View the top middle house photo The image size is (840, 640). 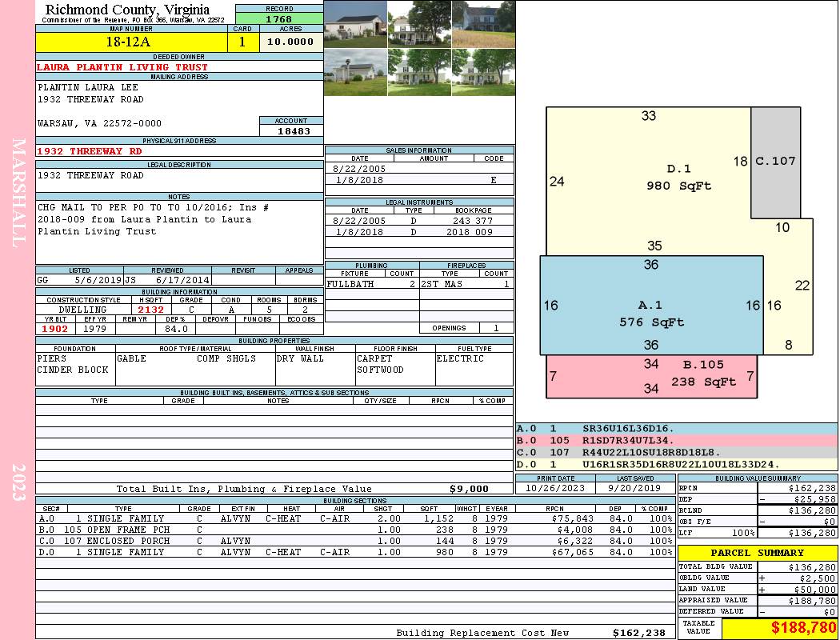tap(419, 24)
